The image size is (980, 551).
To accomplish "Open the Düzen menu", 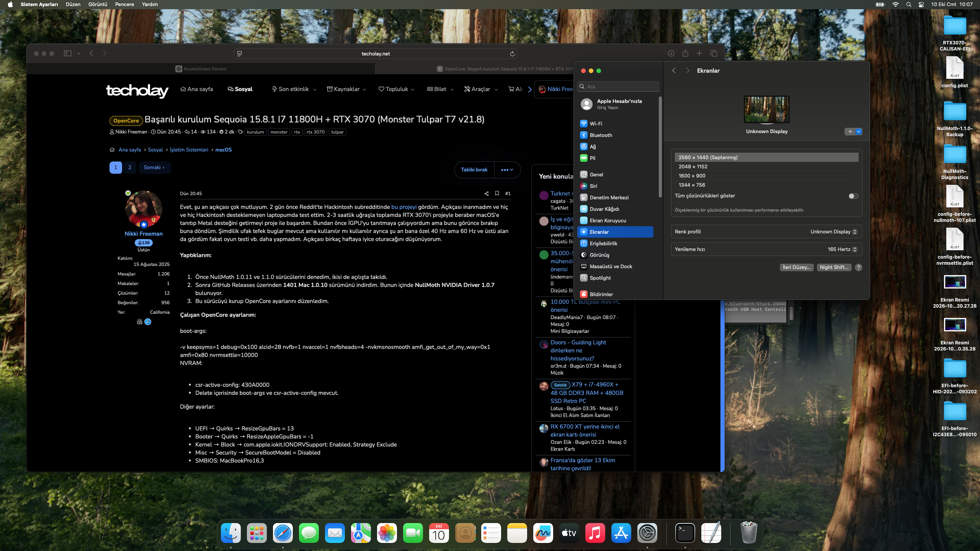I will click(73, 5).
